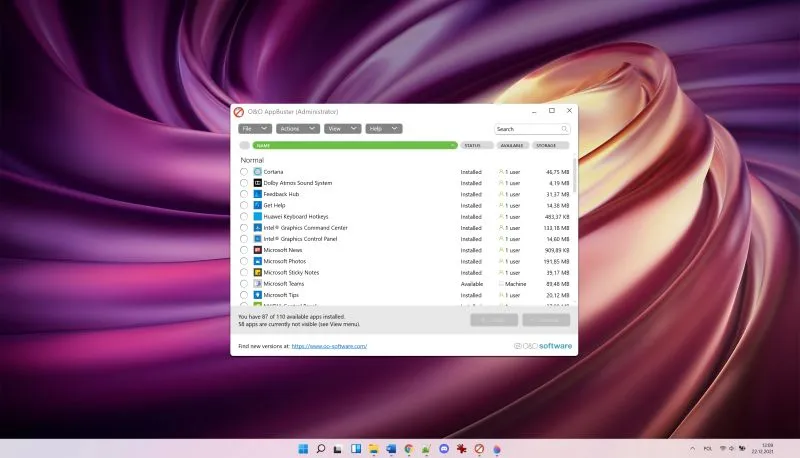Click the O&O software logo
The width and height of the screenshot is (800, 458).
[543, 346]
